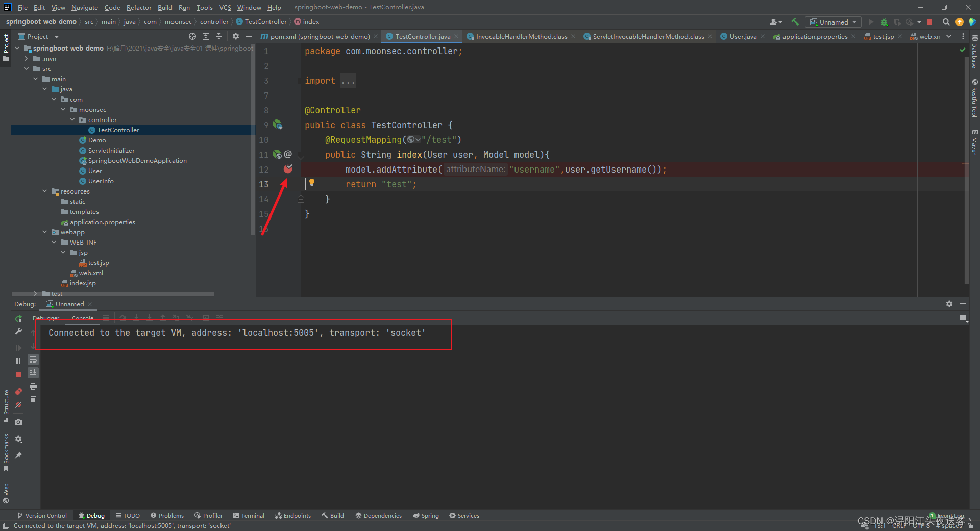Click the Print console icon
980x531 pixels.
(x=33, y=386)
